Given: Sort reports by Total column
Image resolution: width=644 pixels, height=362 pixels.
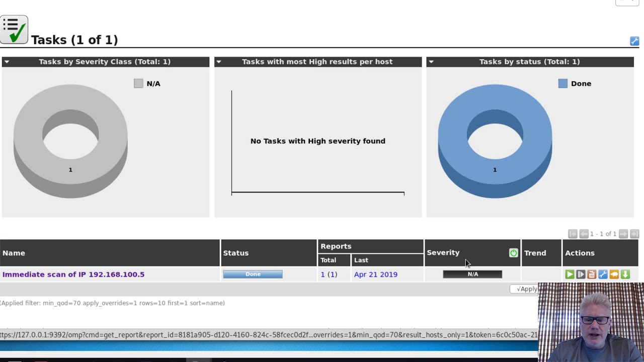Looking at the screenshot, I should point(328,260).
